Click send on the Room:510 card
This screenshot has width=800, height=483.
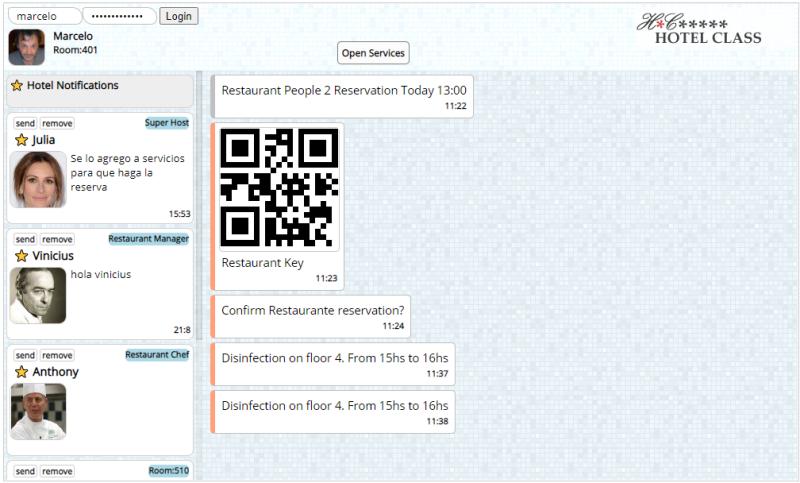click(x=25, y=471)
